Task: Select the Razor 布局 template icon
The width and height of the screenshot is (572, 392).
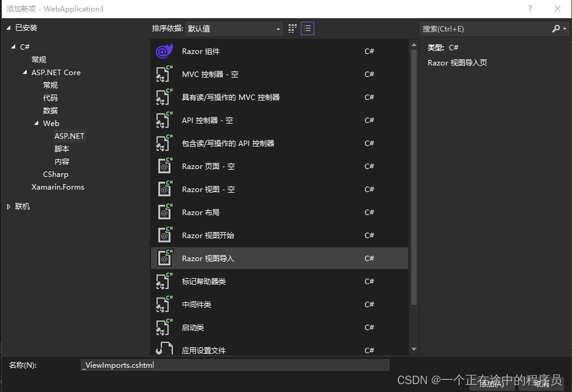Action: (x=164, y=212)
